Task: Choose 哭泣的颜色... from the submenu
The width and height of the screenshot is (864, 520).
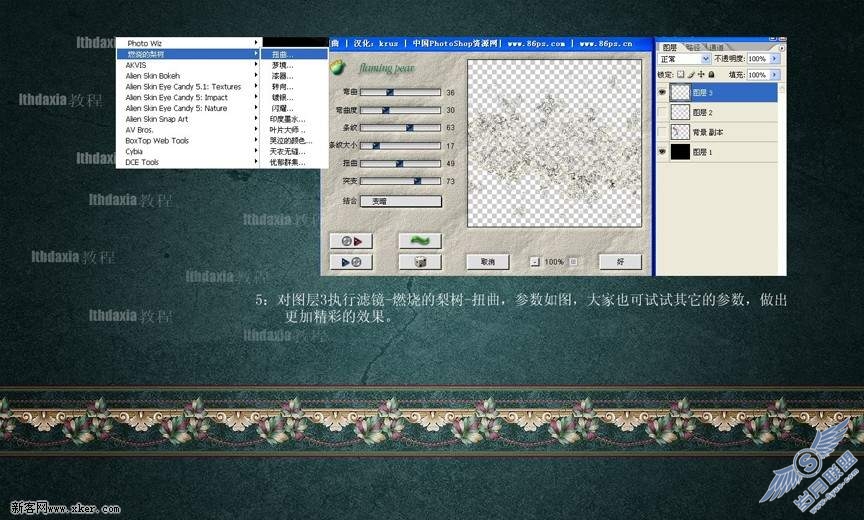Action: click(x=294, y=140)
